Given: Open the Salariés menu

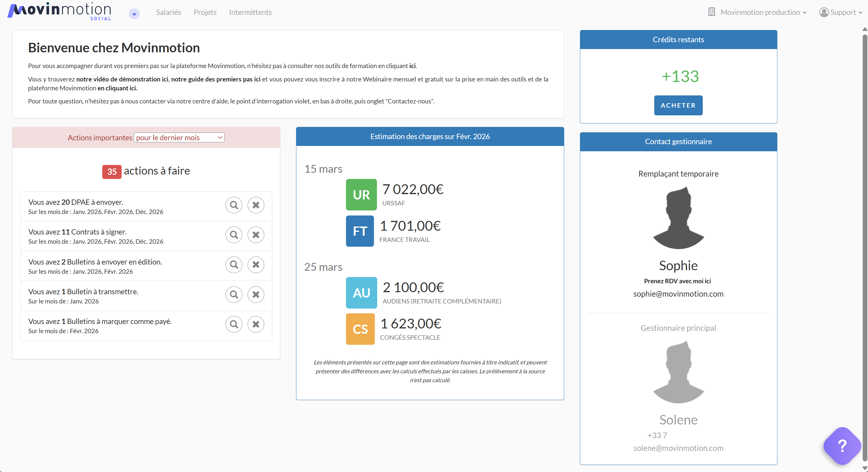Looking at the screenshot, I should pos(169,12).
